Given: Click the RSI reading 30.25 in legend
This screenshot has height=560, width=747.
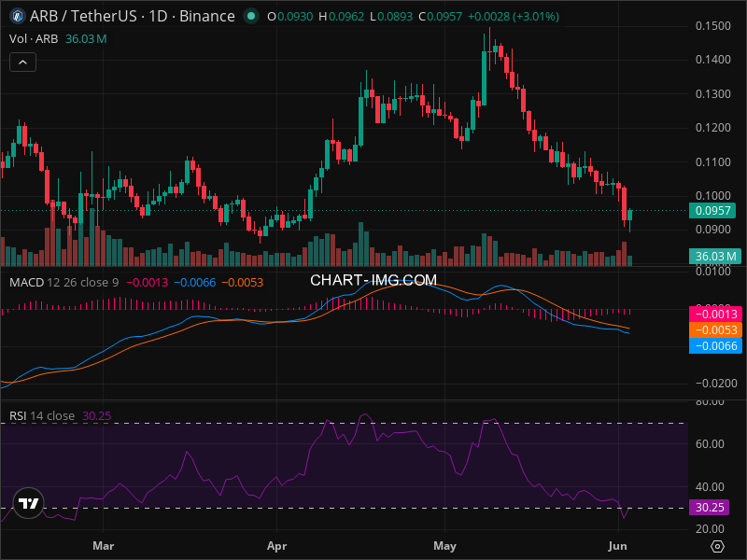Looking at the screenshot, I should coord(97,415).
